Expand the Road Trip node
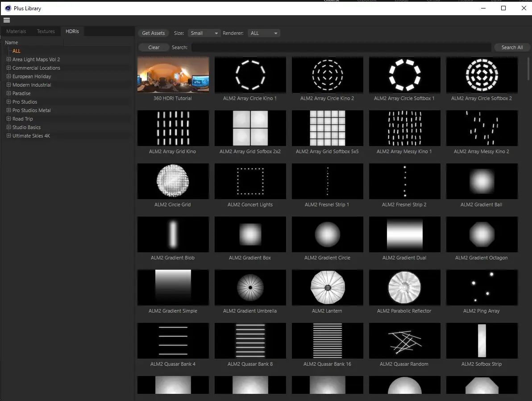 click(9, 118)
